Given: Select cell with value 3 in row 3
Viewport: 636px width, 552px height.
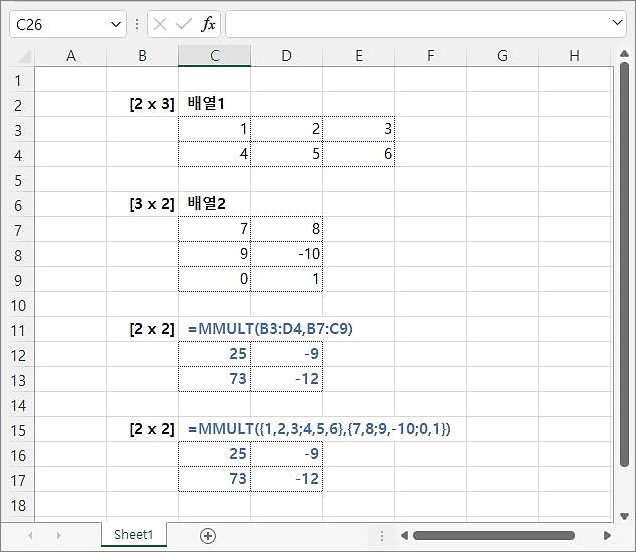Looking at the screenshot, I should 359,129.
